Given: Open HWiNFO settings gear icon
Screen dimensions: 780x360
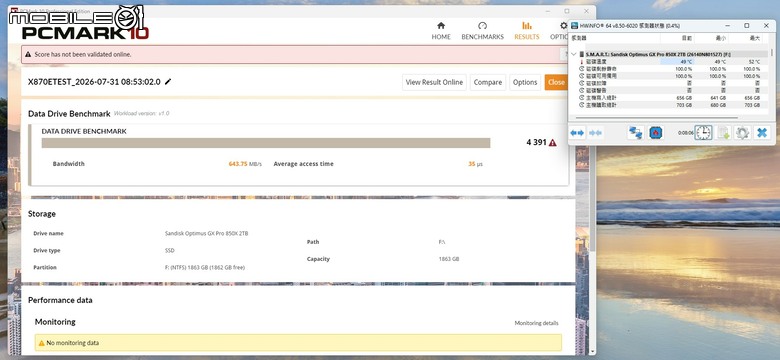Looking at the screenshot, I should [742, 133].
